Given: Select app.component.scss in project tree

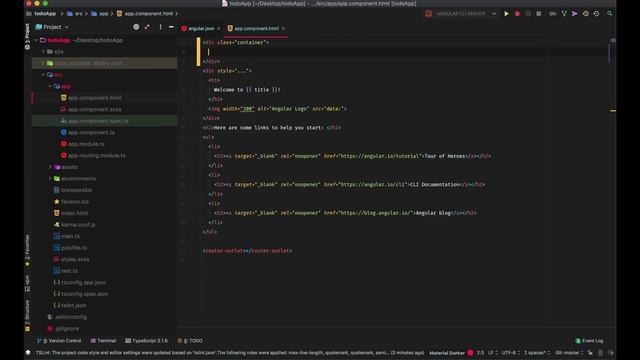Looking at the screenshot, I should [x=95, y=109].
